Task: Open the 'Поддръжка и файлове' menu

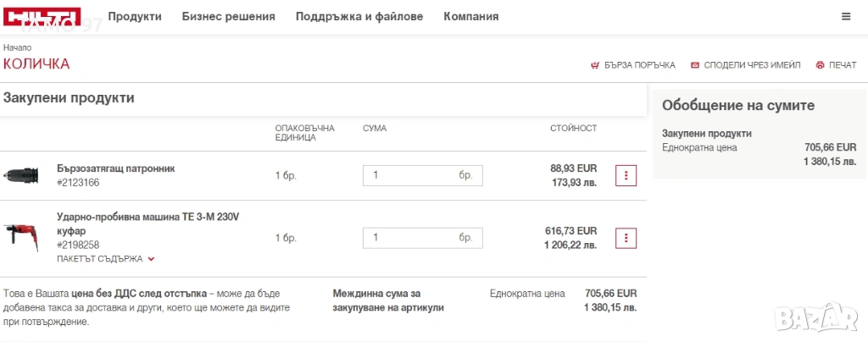Action: point(359,16)
